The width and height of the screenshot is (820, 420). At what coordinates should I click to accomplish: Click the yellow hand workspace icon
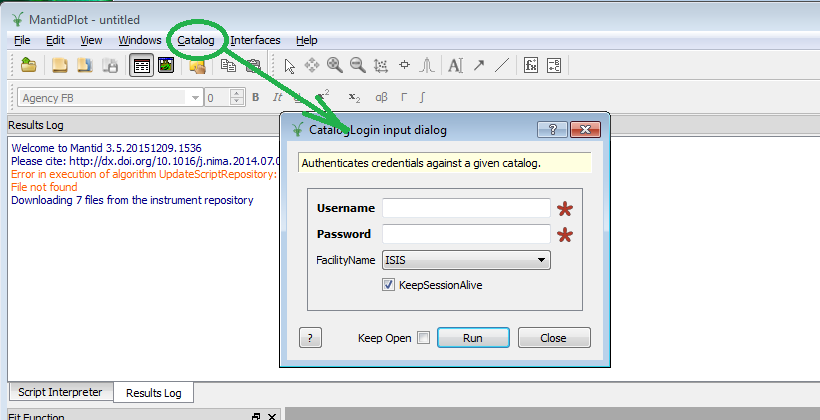pos(197,66)
